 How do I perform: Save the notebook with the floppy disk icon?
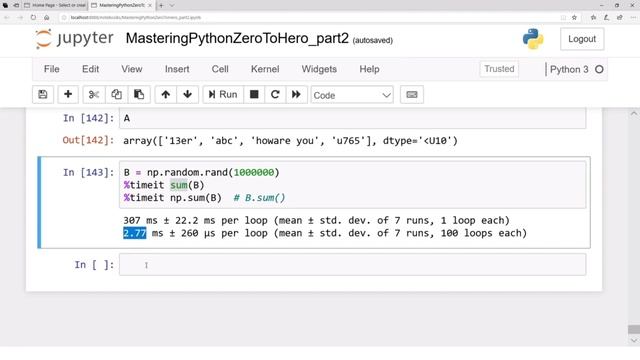tap(42, 95)
